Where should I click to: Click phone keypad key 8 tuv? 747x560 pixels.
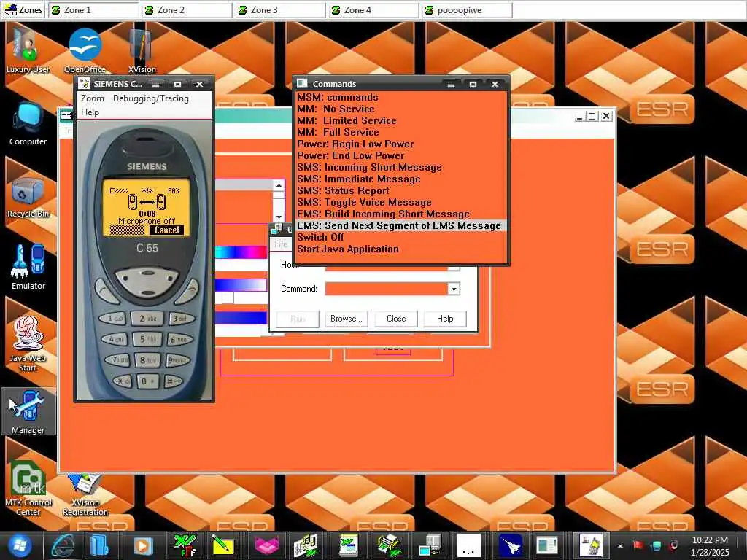[147, 360]
